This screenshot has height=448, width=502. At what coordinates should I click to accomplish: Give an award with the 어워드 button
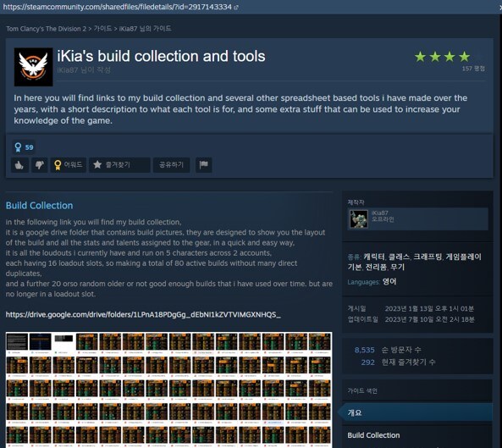click(69, 165)
